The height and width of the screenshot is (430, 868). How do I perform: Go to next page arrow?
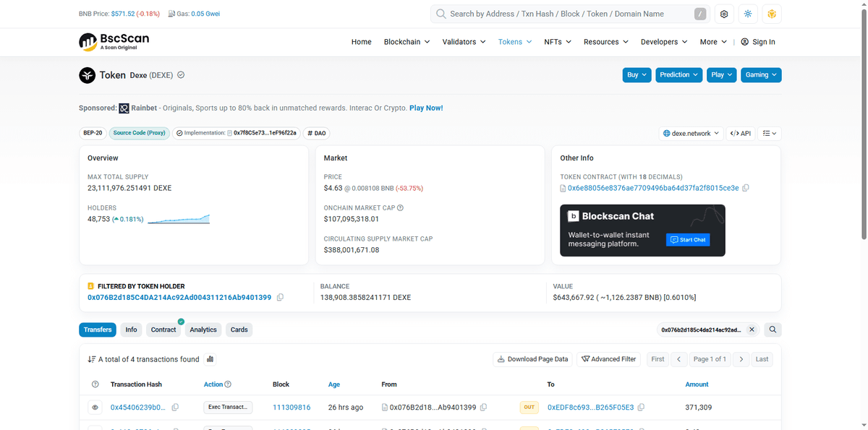741,359
